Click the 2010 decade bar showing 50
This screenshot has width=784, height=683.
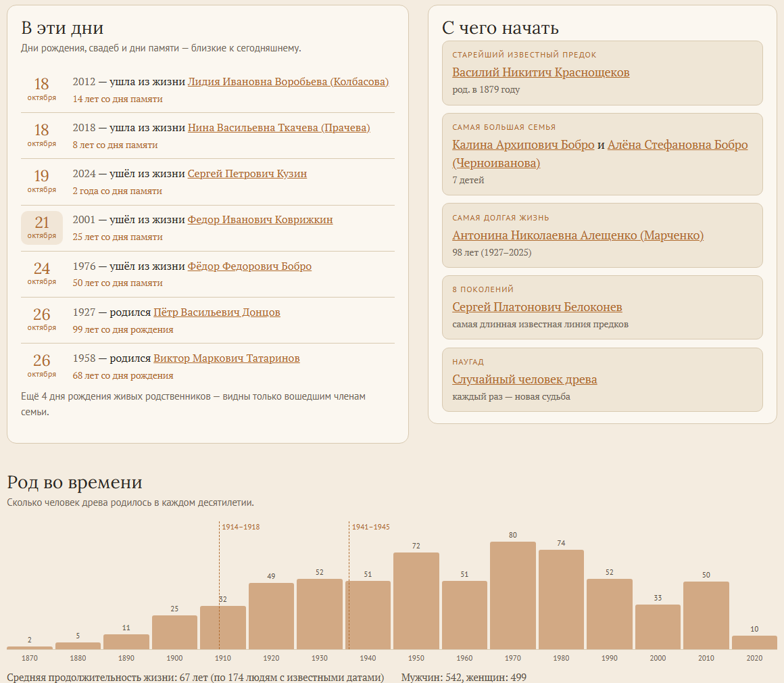(706, 615)
